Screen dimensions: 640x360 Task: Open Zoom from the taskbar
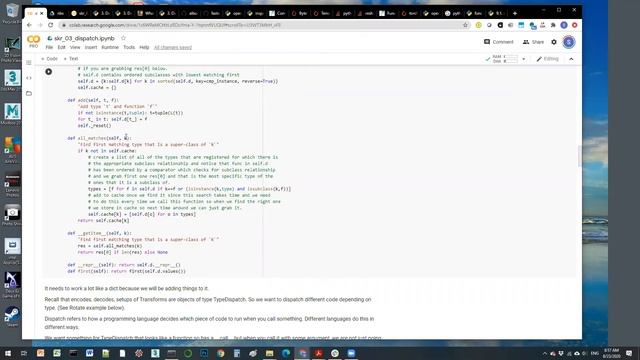351,353
